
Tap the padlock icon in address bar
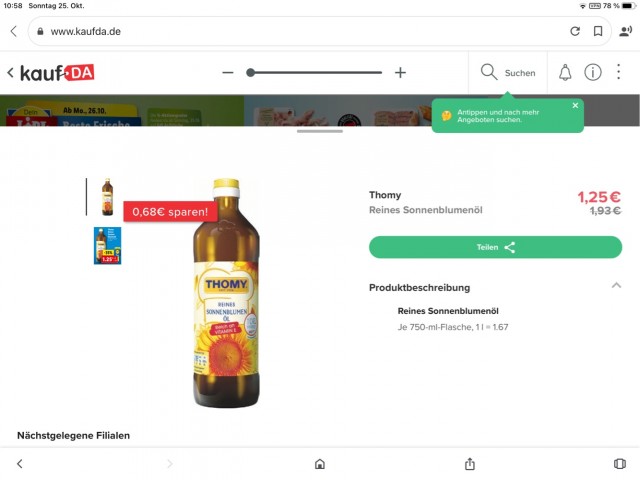pos(40,31)
